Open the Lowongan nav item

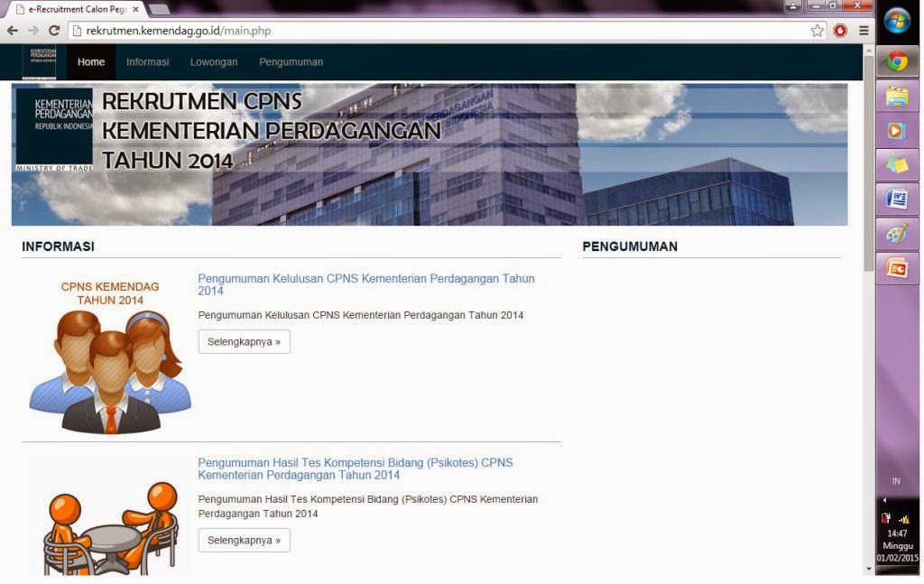tap(214, 62)
